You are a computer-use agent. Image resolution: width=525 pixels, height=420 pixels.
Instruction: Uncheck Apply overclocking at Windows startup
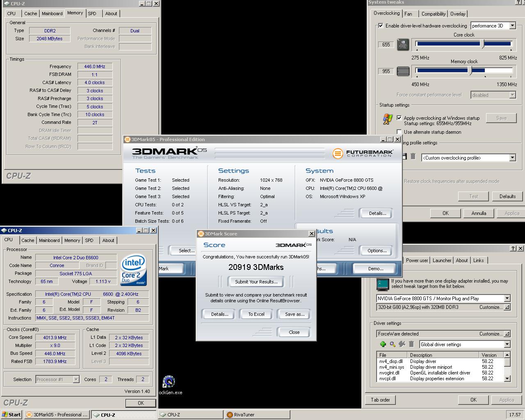click(x=399, y=118)
